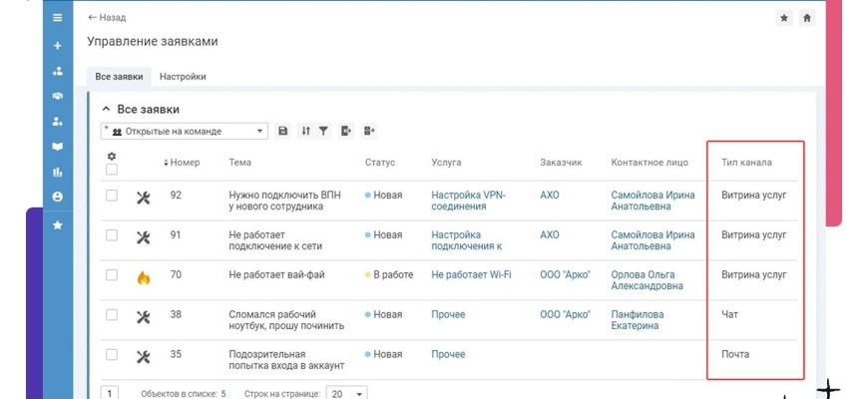
Task: Select the 'Все заявки' tab
Action: coord(119,76)
